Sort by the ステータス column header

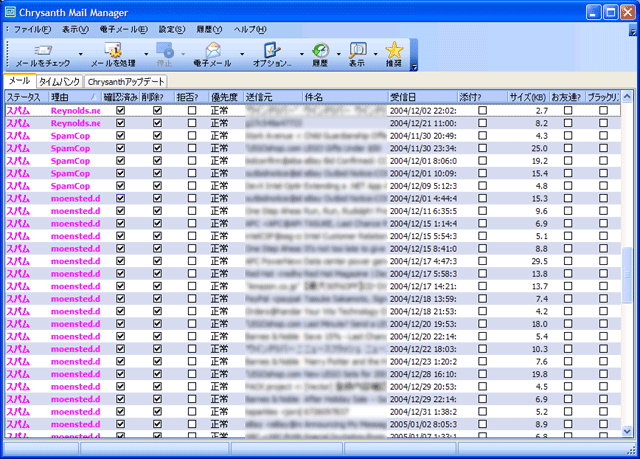[x=27, y=97]
